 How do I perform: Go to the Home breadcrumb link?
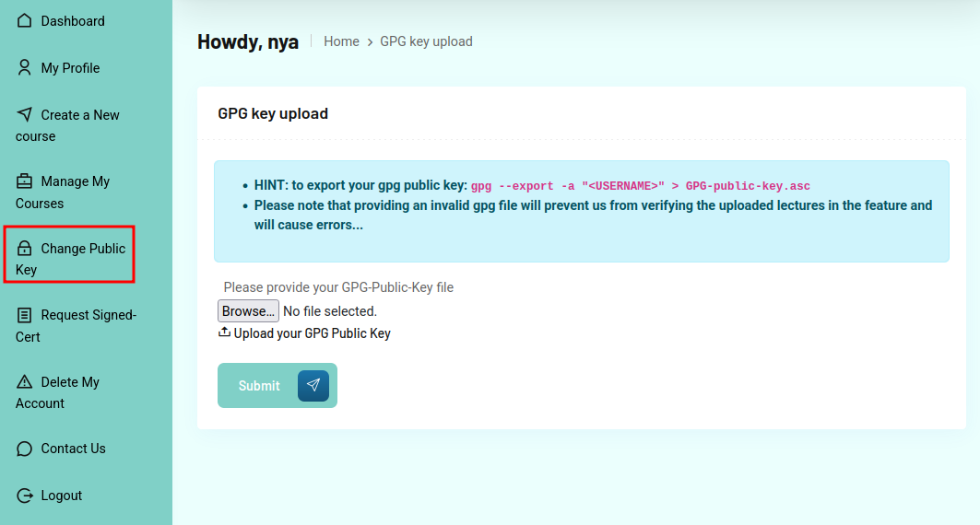(341, 41)
